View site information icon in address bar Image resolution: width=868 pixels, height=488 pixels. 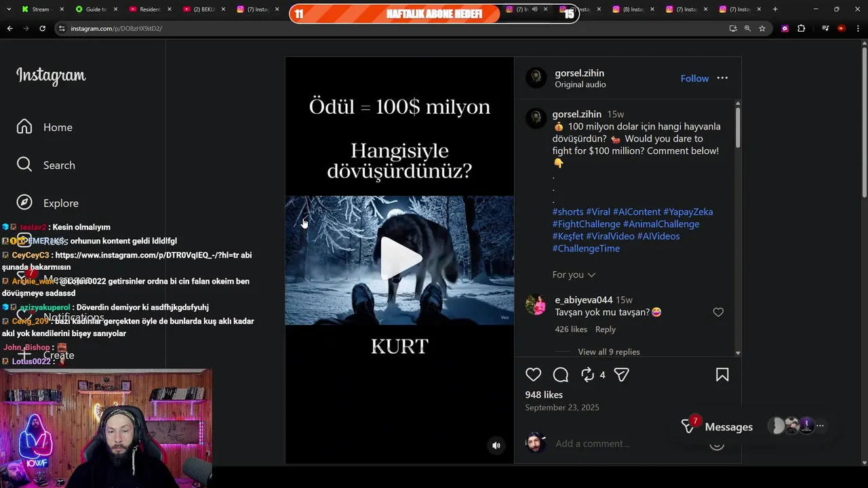(x=62, y=28)
